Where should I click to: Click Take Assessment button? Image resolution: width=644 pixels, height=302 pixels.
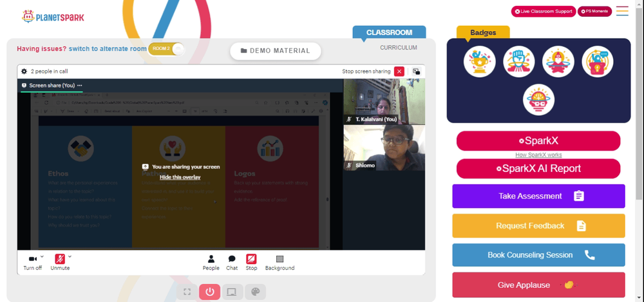click(x=538, y=196)
